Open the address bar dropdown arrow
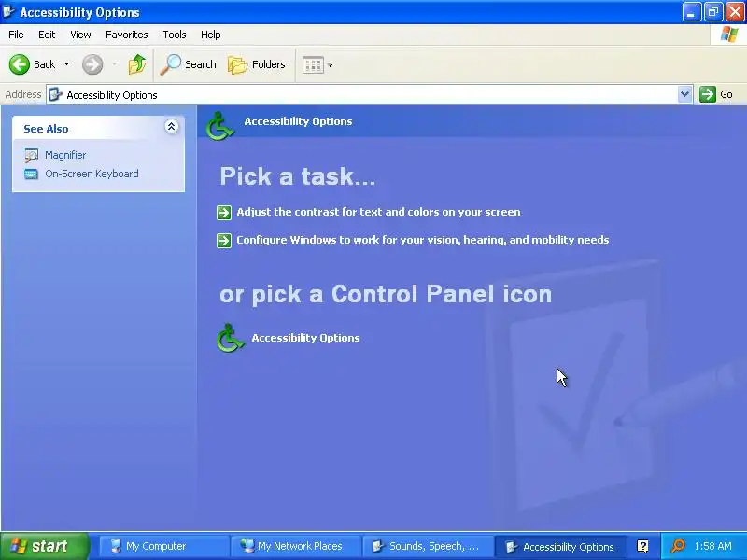This screenshot has width=747, height=560. 684,94
